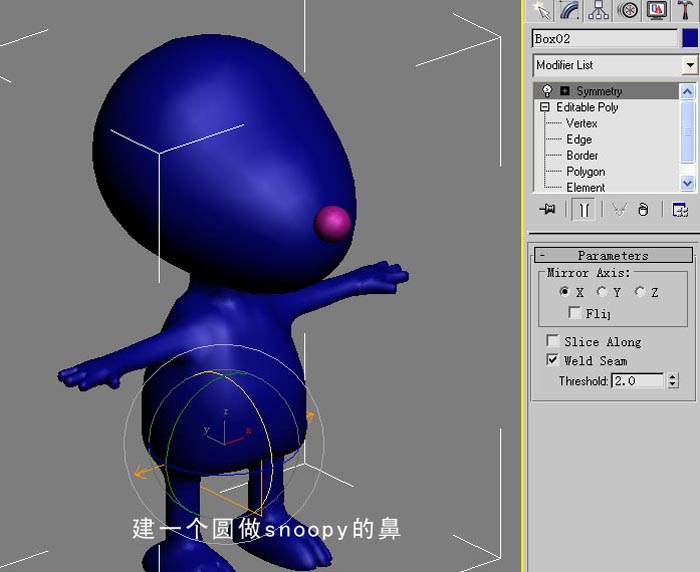The image size is (700, 572).
Task: Open the Create panel tab
Action: pos(542,10)
